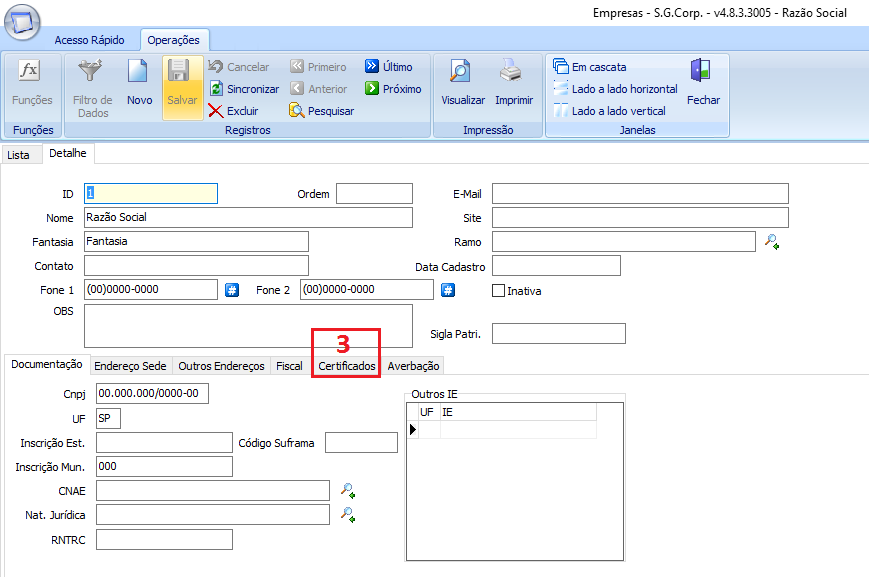This screenshot has width=869, height=577.
Task: Open the Certificados tab
Action: point(346,366)
